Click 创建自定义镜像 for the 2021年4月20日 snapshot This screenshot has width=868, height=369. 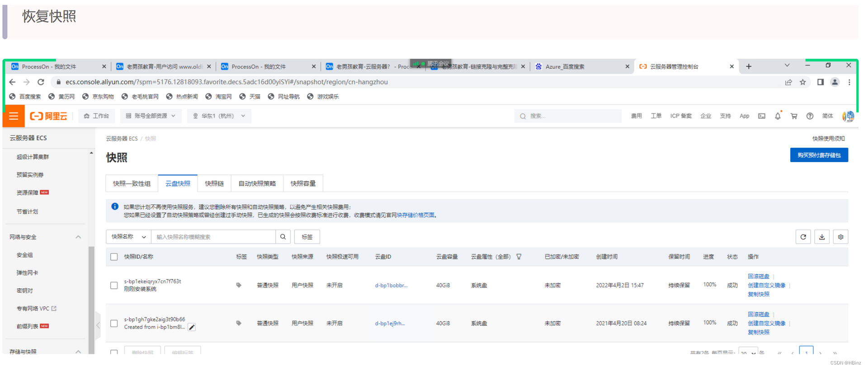point(766,323)
